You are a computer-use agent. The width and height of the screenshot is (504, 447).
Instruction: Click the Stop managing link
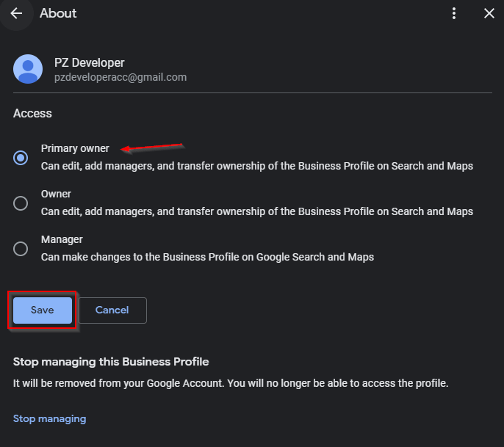click(49, 418)
